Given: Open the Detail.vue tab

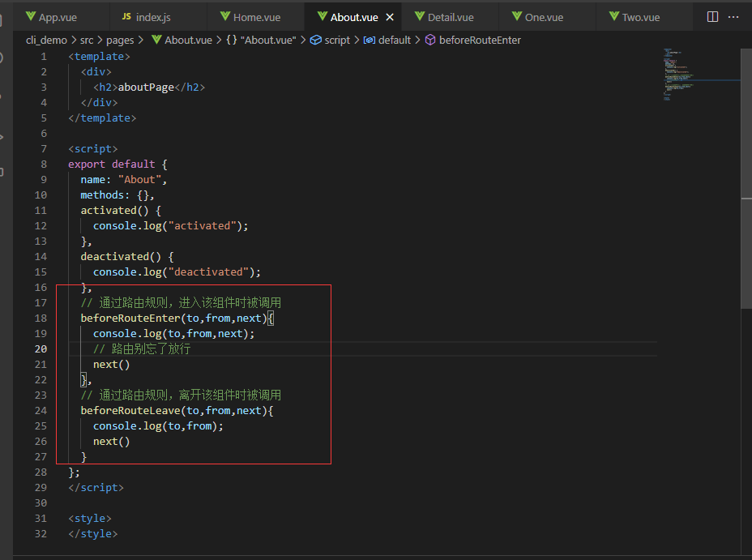Looking at the screenshot, I should 450,17.
